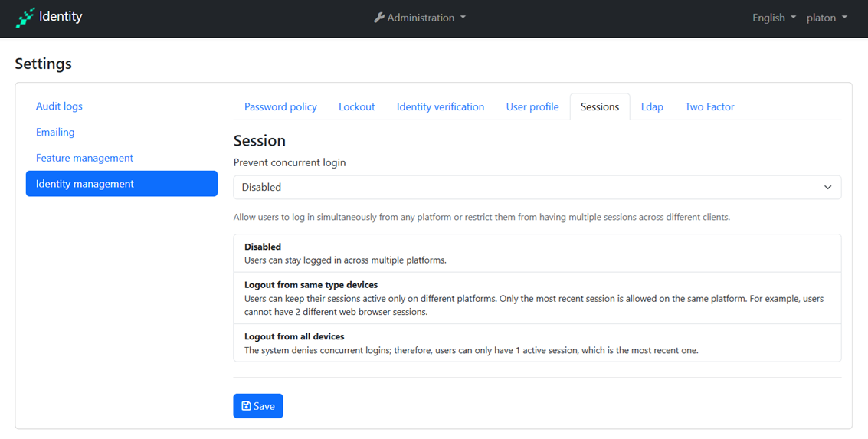This screenshot has height=439, width=868.
Task: Select the Sessions tab
Action: click(x=599, y=106)
